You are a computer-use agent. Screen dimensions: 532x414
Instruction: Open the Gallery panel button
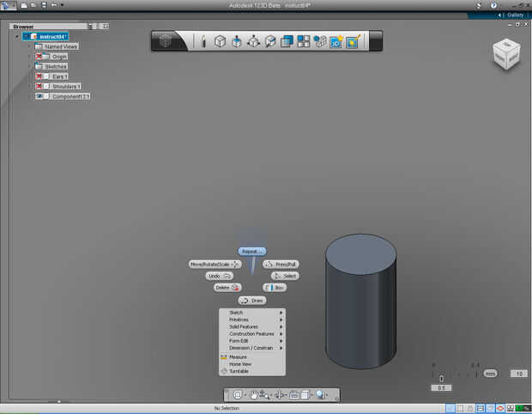[x=515, y=15]
